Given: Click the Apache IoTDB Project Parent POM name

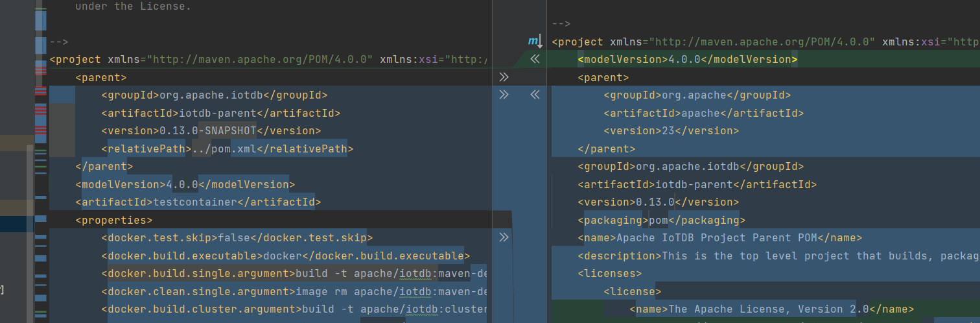Looking at the screenshot, I should click(x=720, y=237).
